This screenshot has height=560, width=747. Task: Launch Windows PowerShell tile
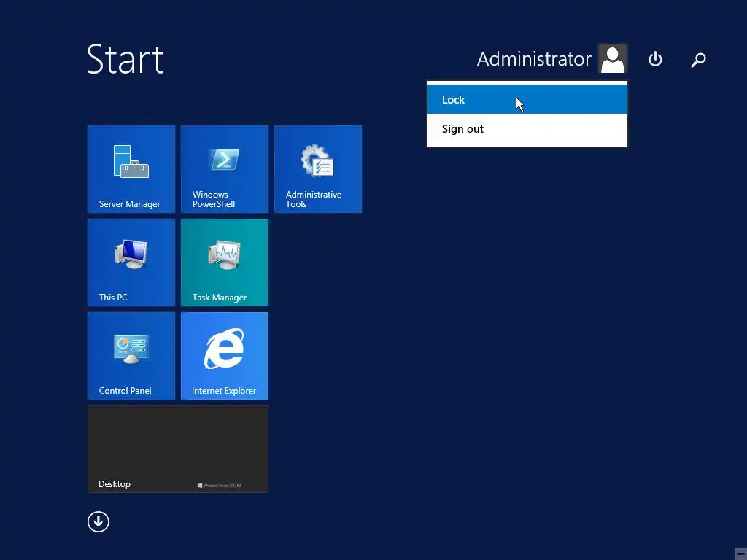click(225, 169)
